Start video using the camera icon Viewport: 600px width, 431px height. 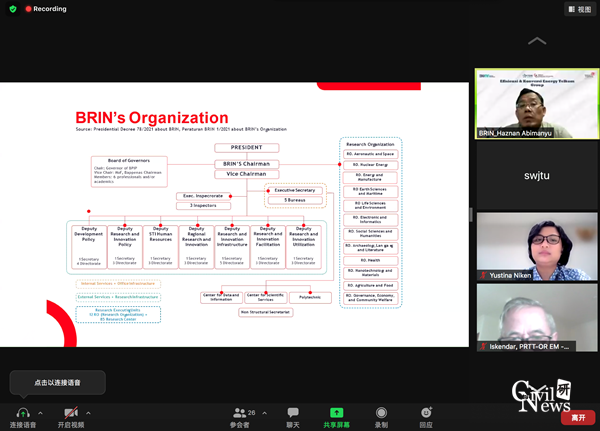click(x=72, y=412)
